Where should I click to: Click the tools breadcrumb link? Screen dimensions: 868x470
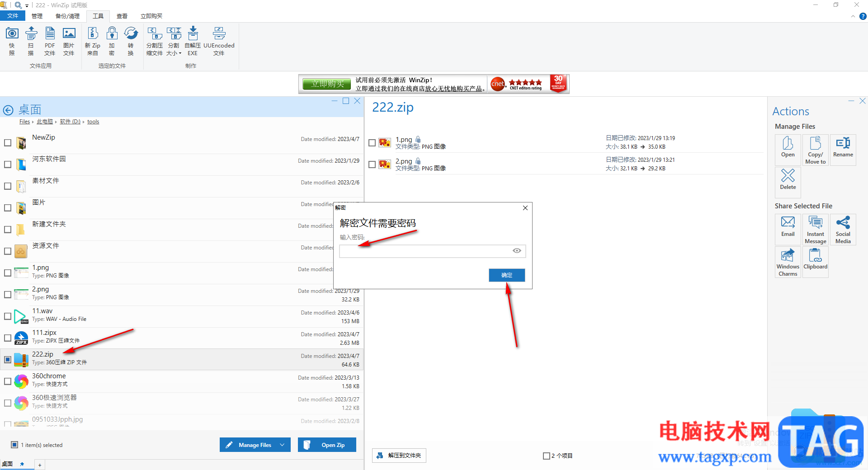coord(93,122)
